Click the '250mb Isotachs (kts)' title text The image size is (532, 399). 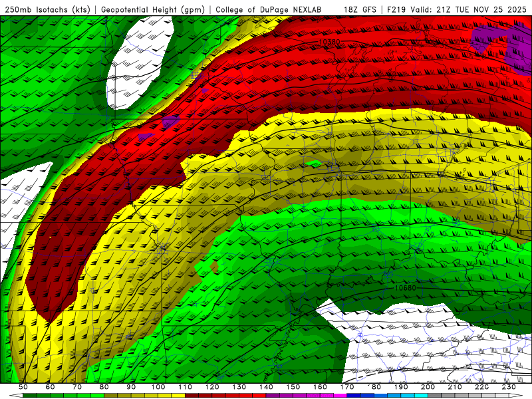[47, 9]
